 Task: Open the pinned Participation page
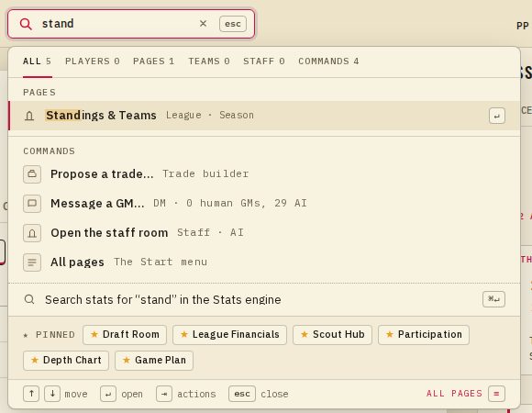pyautogui.click(x=424, y=335)
